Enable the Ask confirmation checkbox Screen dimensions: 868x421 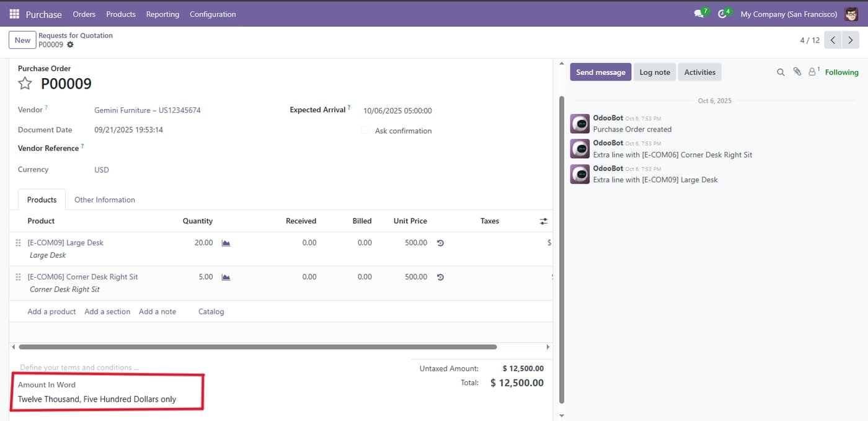[365, 131]
